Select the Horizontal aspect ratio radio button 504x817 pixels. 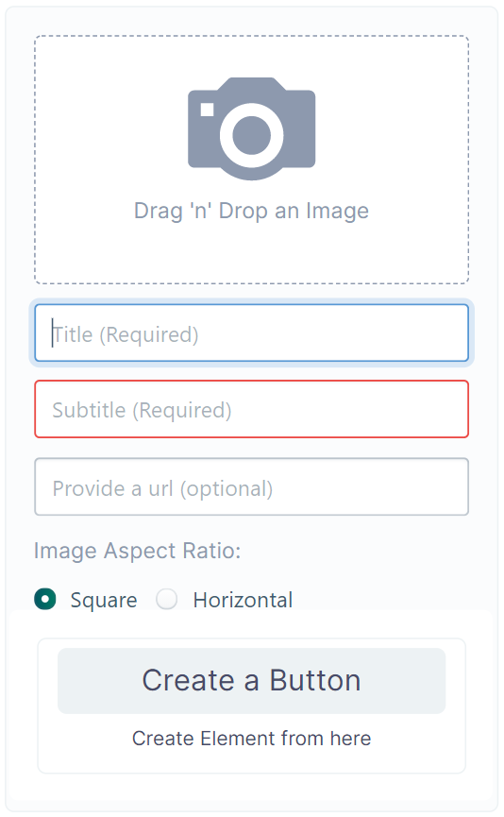click(x=167, y=599)
